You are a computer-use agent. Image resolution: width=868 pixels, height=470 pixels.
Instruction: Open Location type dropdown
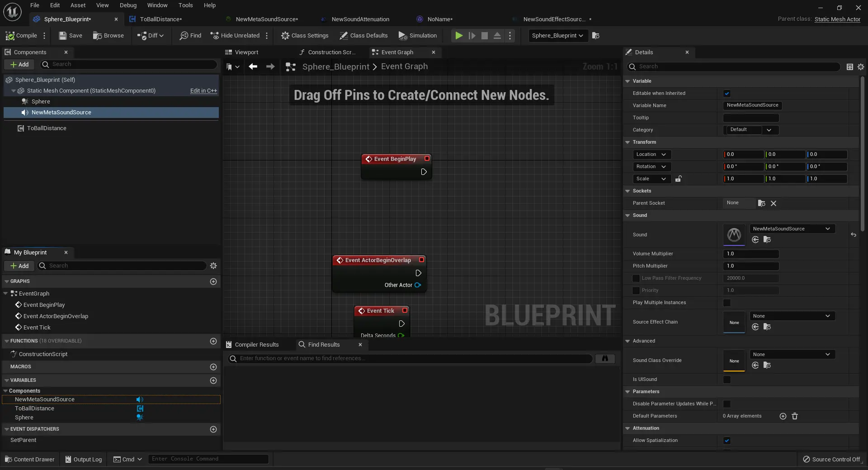(651, 155)
